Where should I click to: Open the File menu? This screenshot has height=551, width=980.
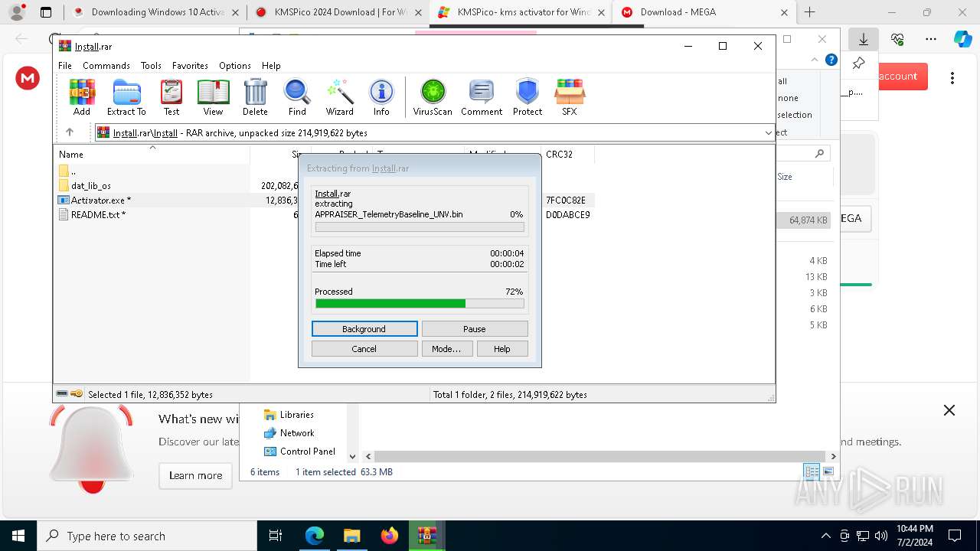[65, 66]
